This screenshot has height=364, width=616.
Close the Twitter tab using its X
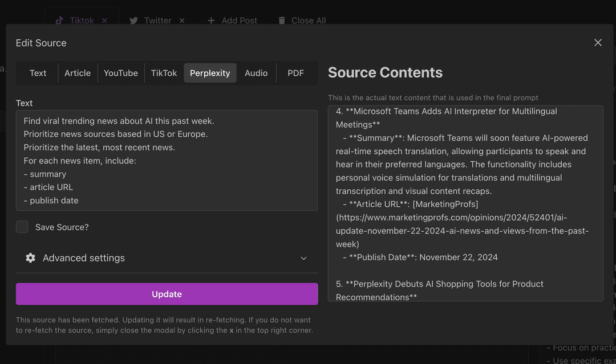pos(182,21)
